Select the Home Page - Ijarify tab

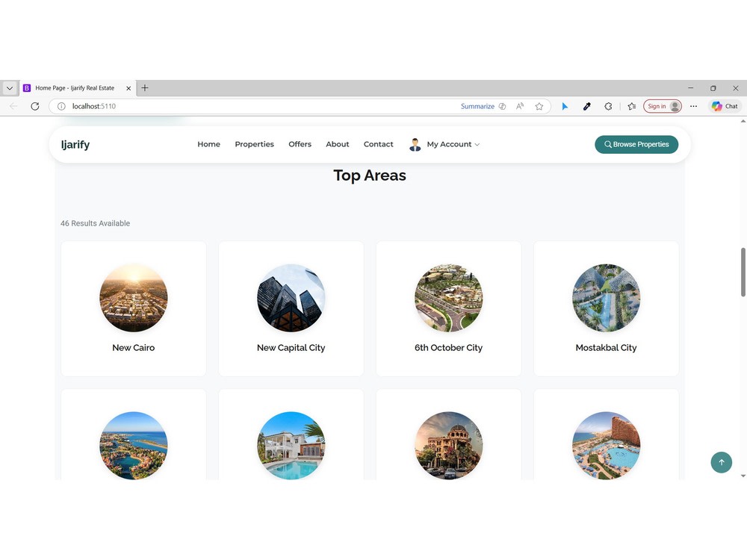pos(75,88)
